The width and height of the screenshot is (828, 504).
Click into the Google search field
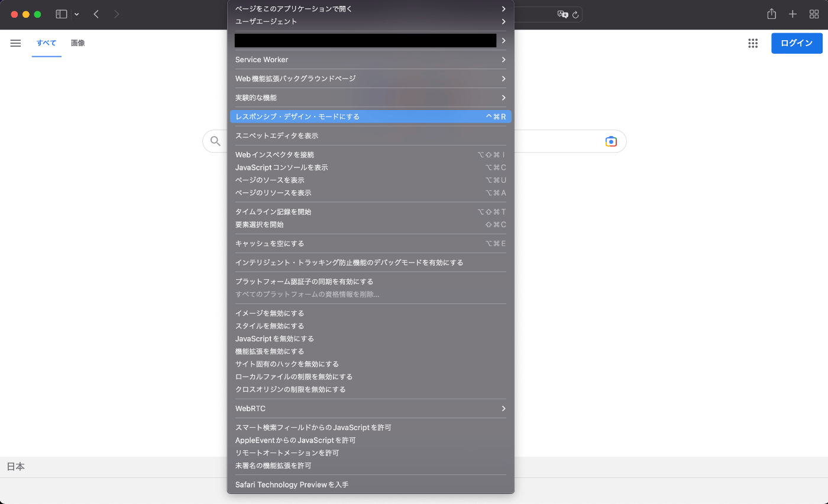pos(414,141)
